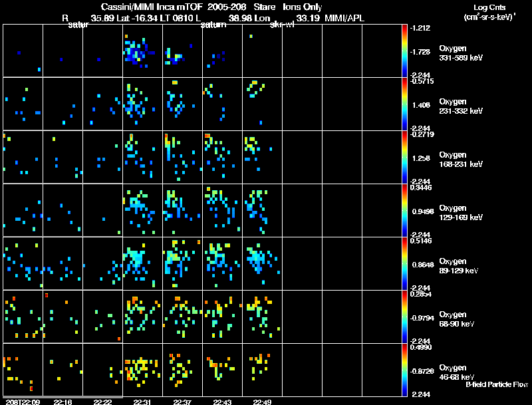Click the color scale bar beside Oxygen 89-129 keV
This screenshot has width=532, height=405.
tap(404, 263)
